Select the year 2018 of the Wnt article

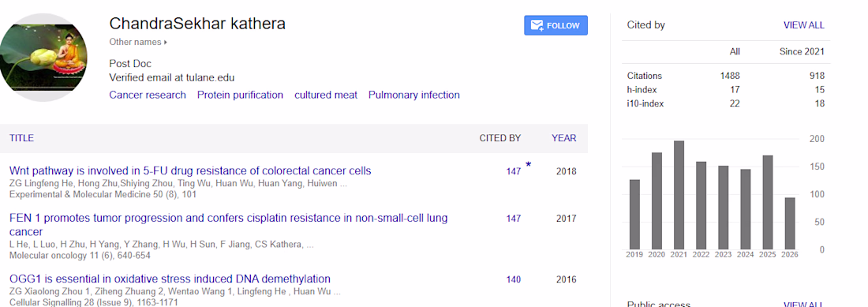(x=567, y=171)
